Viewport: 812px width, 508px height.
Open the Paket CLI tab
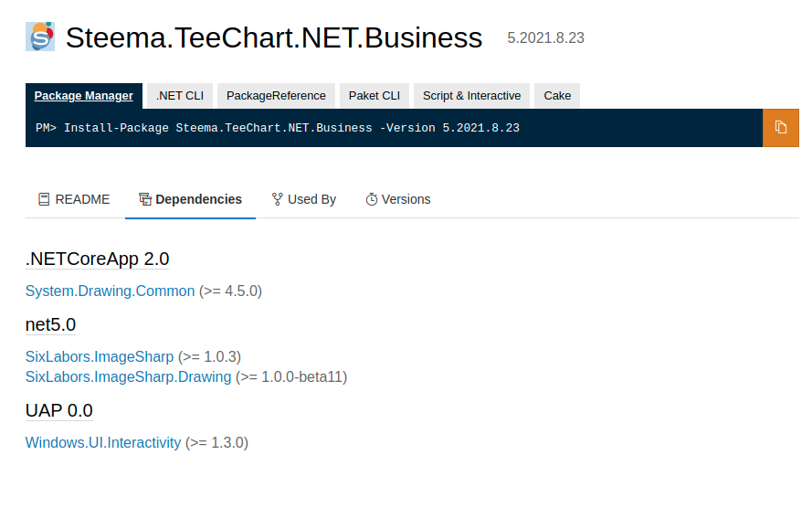tap(374, 96)
